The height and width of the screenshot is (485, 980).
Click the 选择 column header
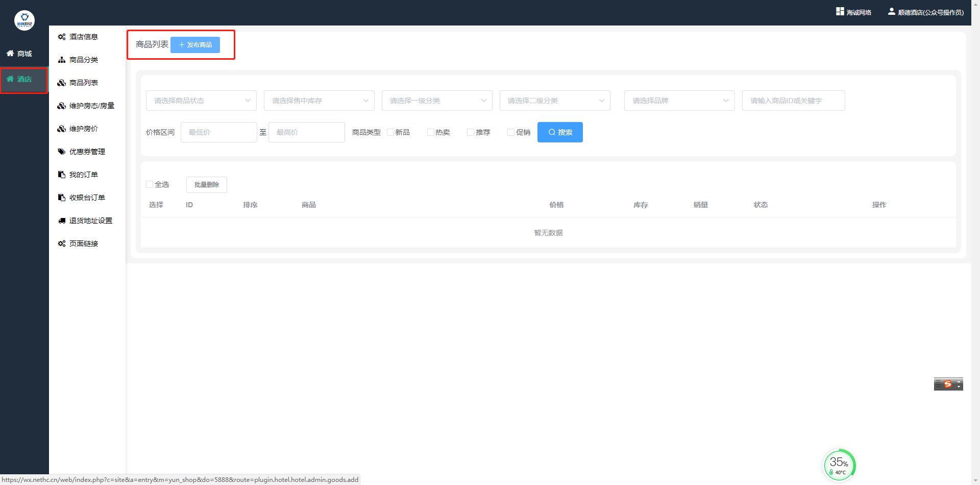click(x=156, y=205)
